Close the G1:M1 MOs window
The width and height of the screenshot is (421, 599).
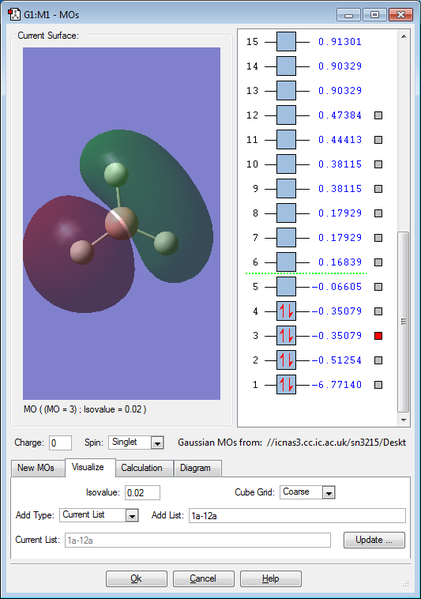pos(400,15)
